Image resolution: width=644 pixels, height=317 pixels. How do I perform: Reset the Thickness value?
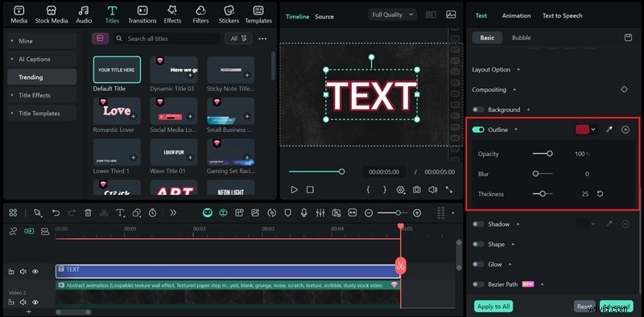[x=600, y=194]
